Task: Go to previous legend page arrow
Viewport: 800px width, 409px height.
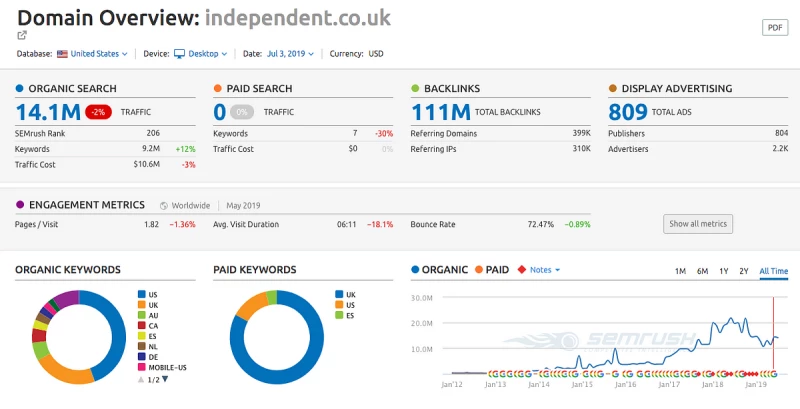Action: [x=141, y=379]
